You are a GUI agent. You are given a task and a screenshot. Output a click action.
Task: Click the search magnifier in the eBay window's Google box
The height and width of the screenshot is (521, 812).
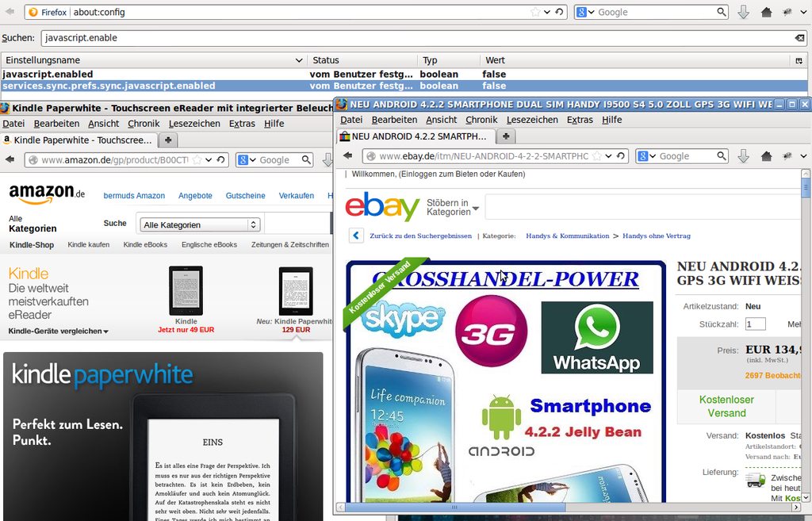pos(722,156)
